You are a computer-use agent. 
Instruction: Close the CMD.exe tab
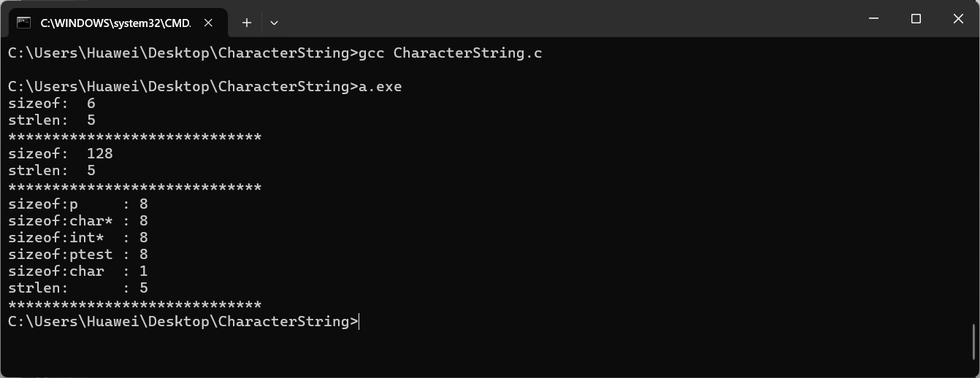click(x=209, y=23)
